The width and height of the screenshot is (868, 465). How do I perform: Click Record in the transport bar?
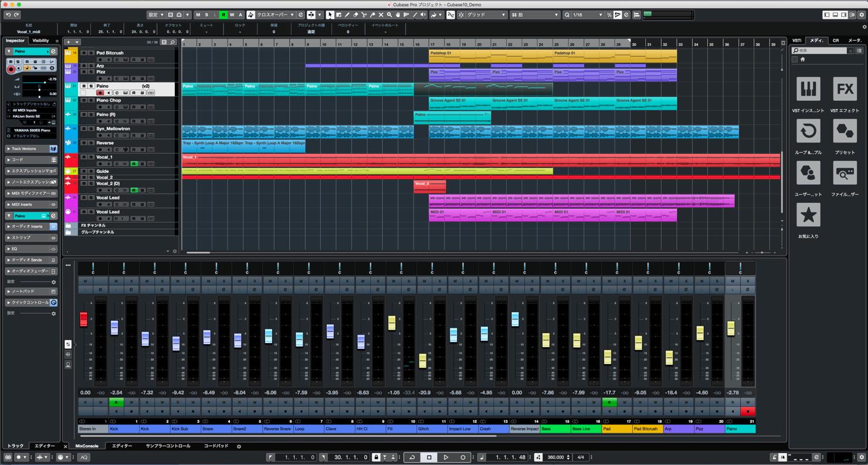pyautogui.click(x=463, y=457)
